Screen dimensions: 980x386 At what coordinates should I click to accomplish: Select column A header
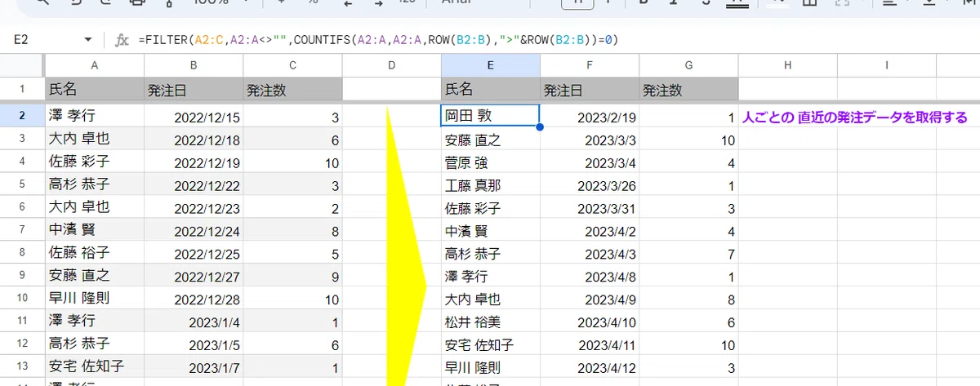pos(95,64)
